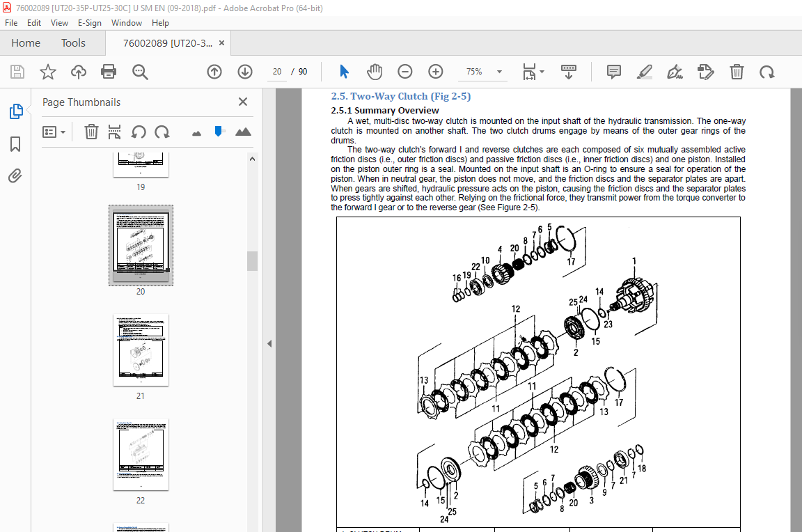This screenshot has height=532, width=802.
Task: Open the View menu
Action: [x=59, y=23]
